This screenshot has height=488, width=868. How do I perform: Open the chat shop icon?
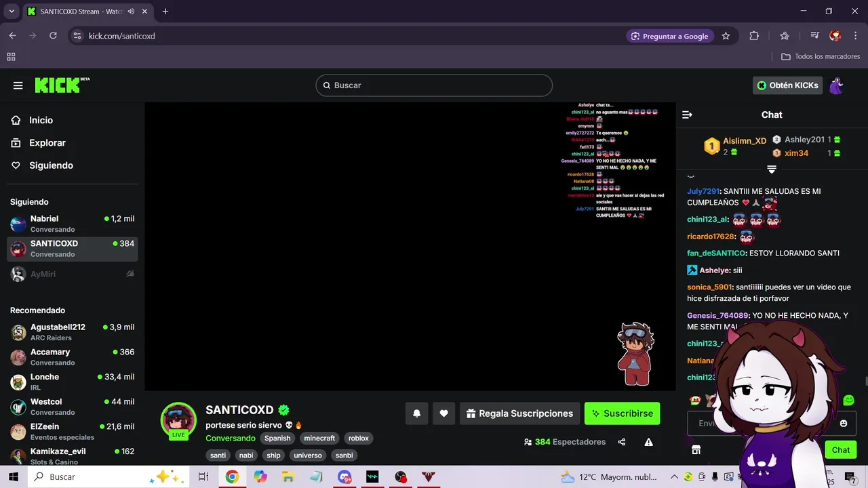(x=696, y=449)
